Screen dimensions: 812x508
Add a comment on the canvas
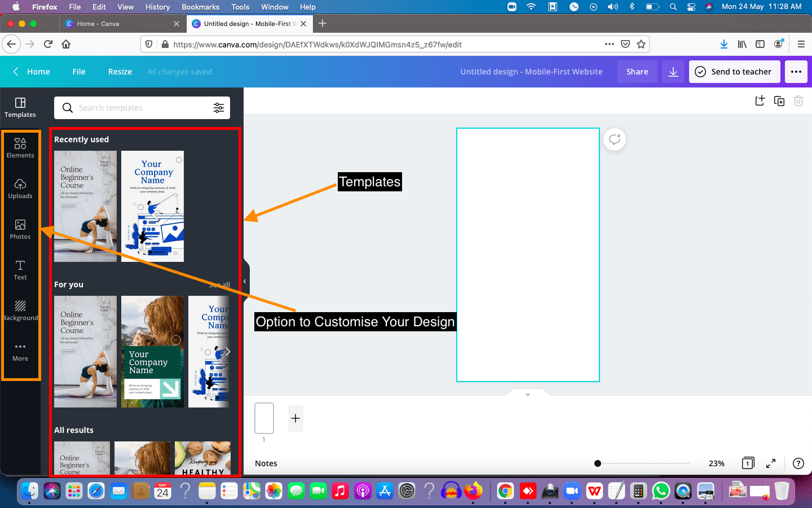[614, 139]
